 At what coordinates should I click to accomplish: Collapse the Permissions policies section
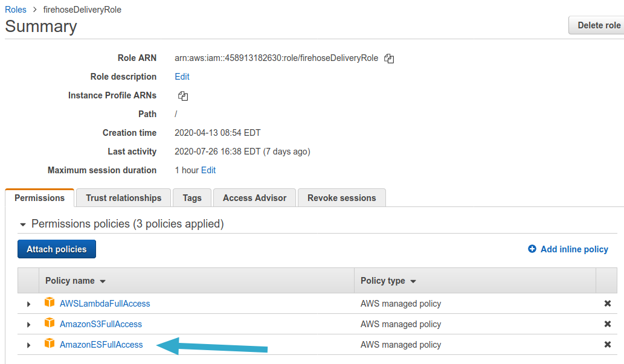pyautogui.click(x=23, y=225)
